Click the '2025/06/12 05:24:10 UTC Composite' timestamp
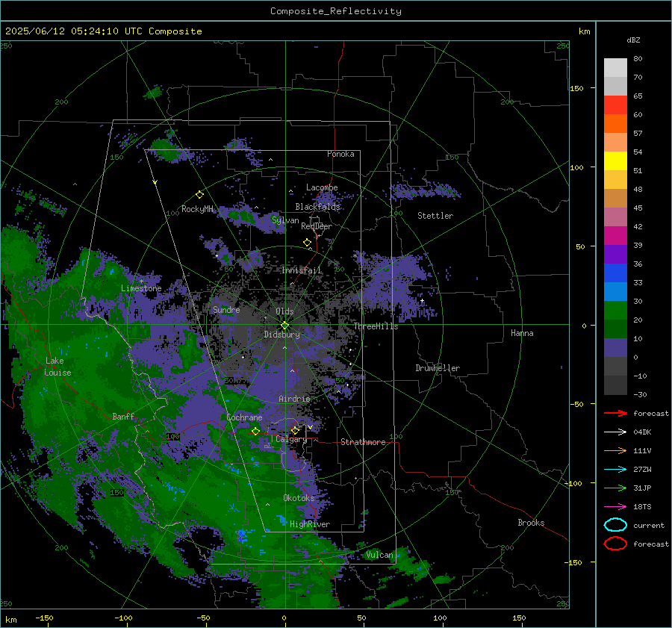The width and height of the screenshot is (672, 628). click(x=103, y=31)
